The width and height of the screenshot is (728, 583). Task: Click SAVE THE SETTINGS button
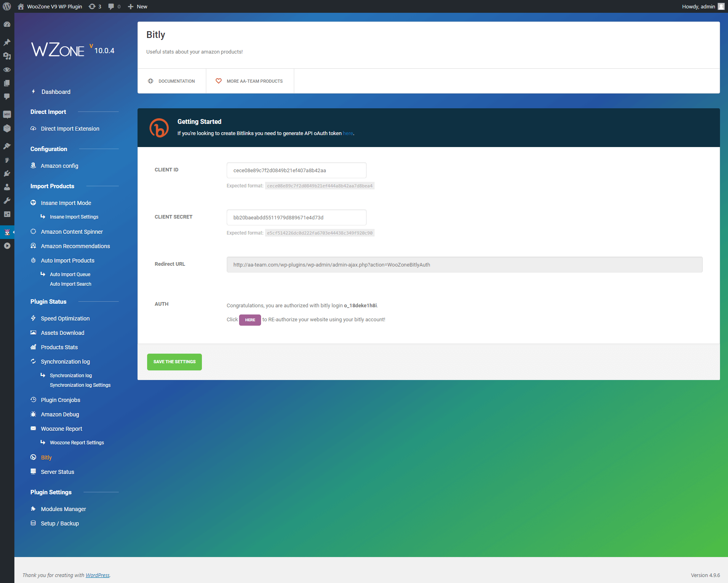[x=174, y=362]
